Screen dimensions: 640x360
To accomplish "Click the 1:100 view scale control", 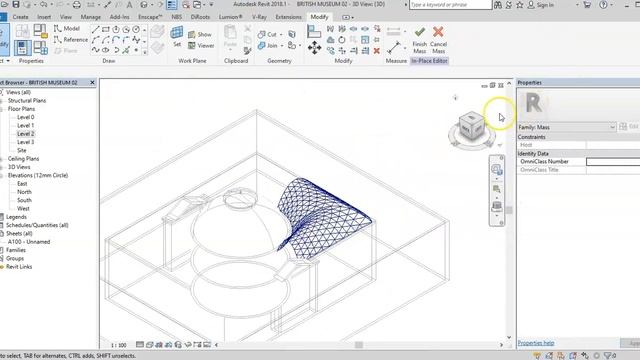I will click(119, 345).
